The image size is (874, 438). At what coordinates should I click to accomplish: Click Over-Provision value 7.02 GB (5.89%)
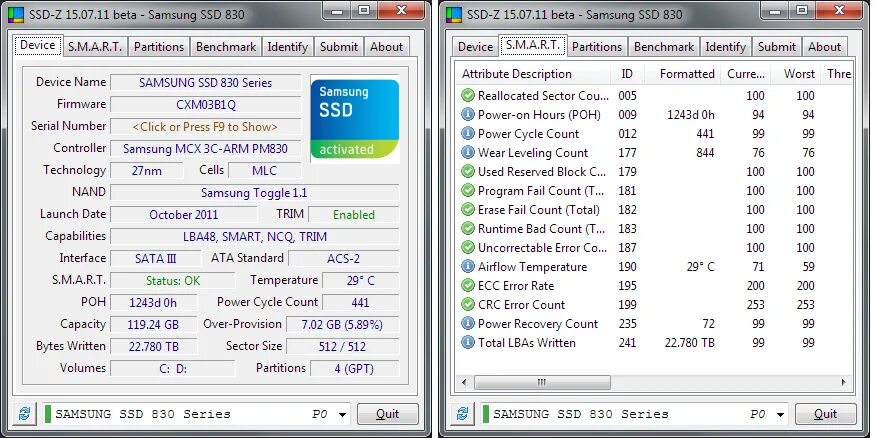coord(342,325)
